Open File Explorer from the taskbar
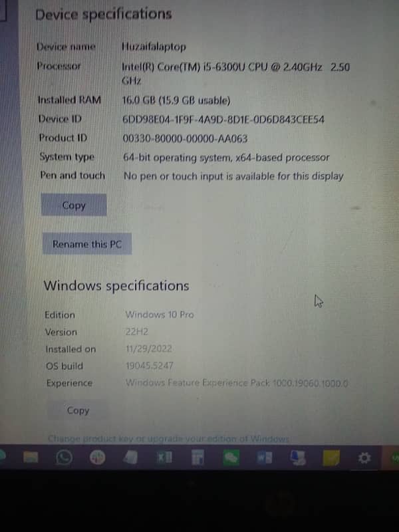The height and width of the screenshot is (532, 399). pos(31,458)
